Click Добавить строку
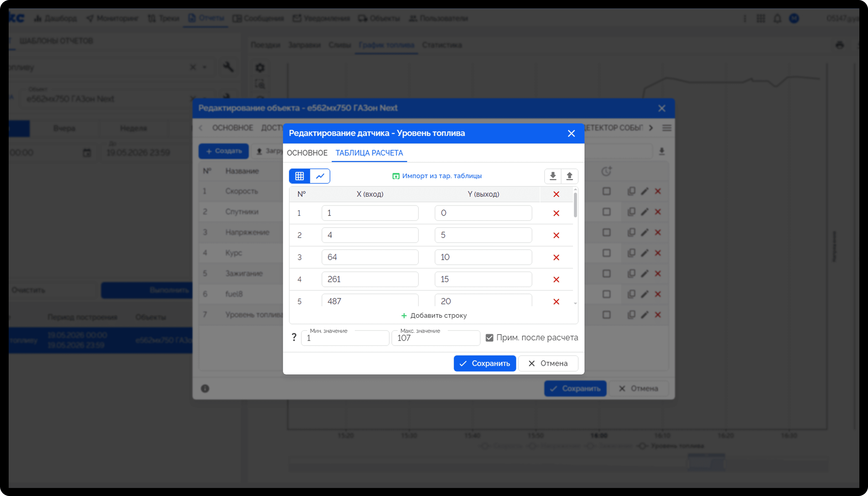Image resolution: width=868 pixels, height=496 pixels. (434, 316)
